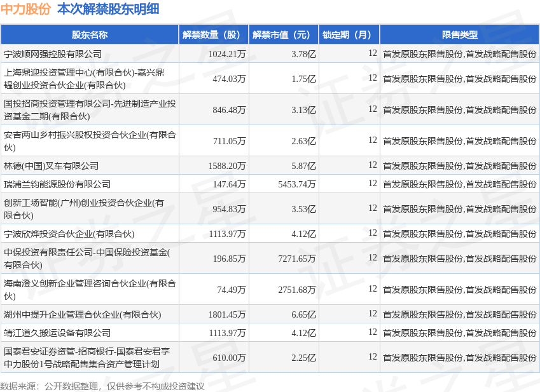The height and width of the screenshot is (392, 540).
Task: Click shareholder 靖江道久搬运设备有限公司
Action: tap(57, 333)
